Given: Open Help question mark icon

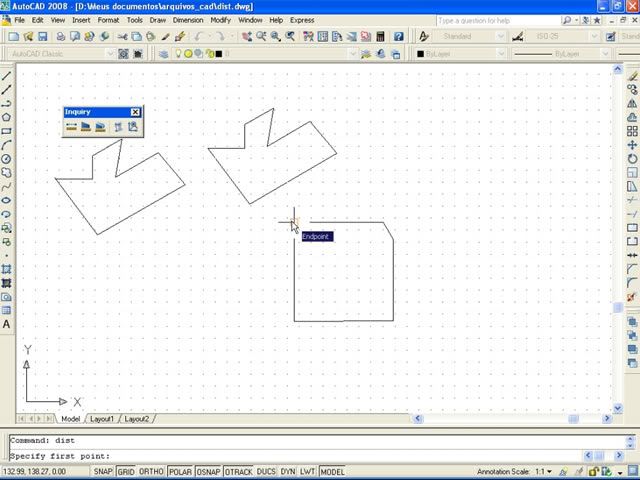Looking at the screenshot, I should [x=398, y=37].
